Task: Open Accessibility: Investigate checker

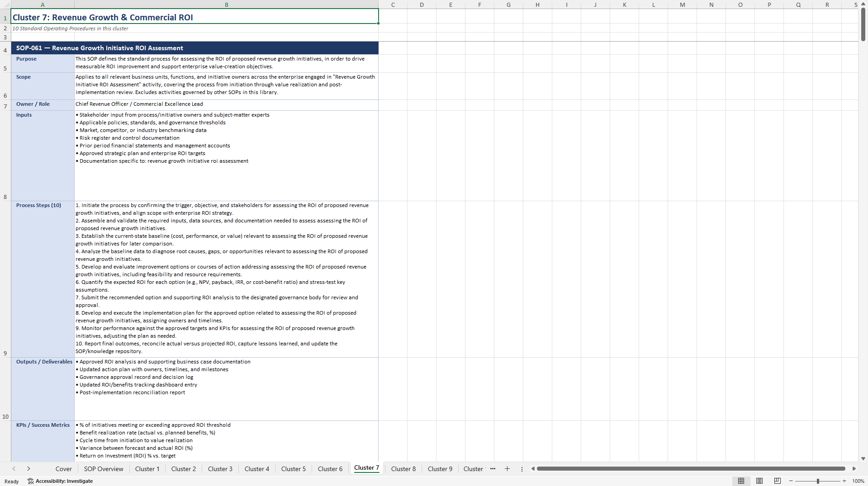Action: tap(60, 481)
